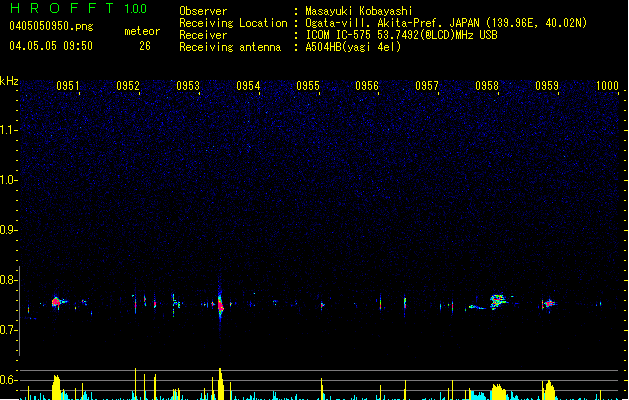
Task: Click the wide yellow power peak below 0951
Action: tap(56, 387)
